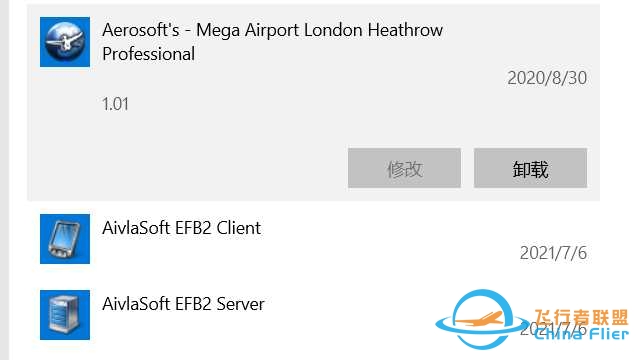Screen dimensions: 636x360
Task: Click the AivlaSoft EFB2 Server tower icon
Action: pos(65,315)
